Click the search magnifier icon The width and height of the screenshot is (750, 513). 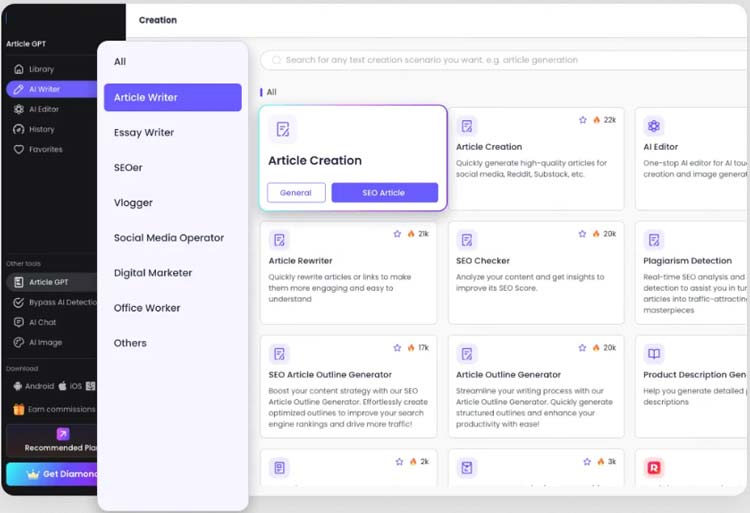276,60
